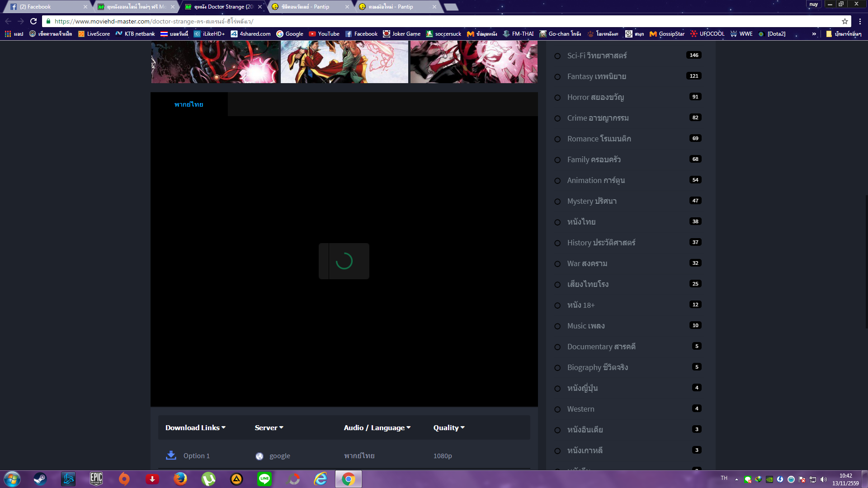Click the middle comic art thumbnail
Image resolution: width=868 pixels, height=488 pixels.
click(x=344, y=62)
